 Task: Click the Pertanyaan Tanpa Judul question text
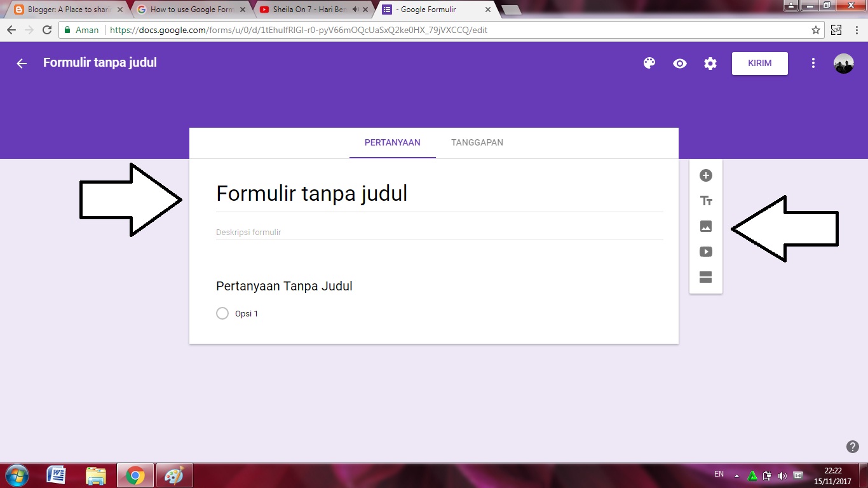[x=283, y=286]
